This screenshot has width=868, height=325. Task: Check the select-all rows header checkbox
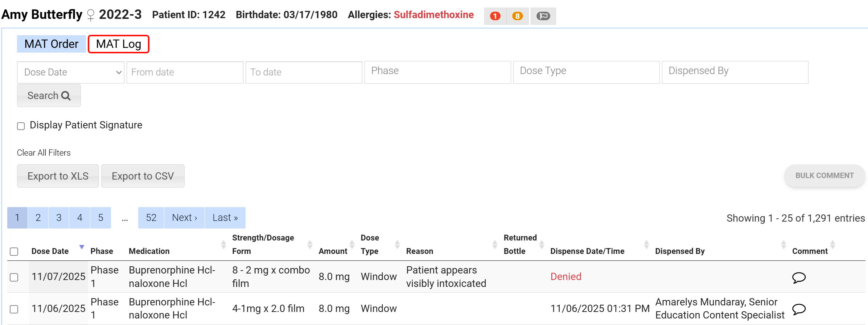pos(14,251)
